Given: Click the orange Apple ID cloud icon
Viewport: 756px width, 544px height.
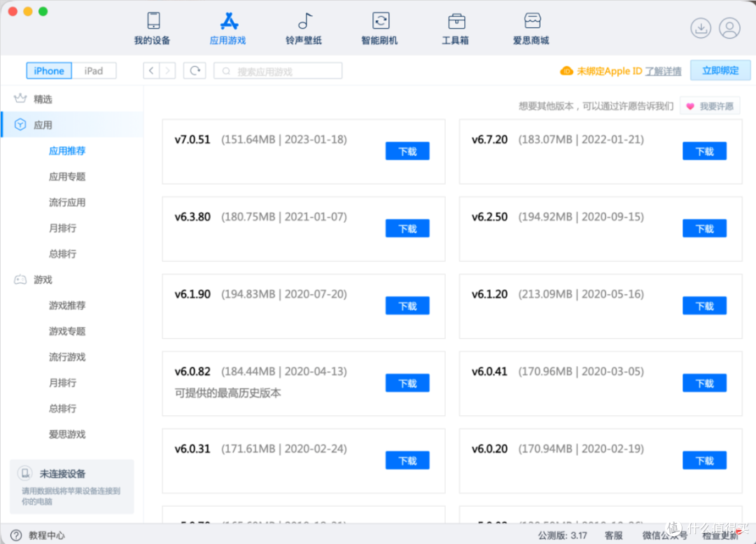Looking at the screenshot, I should (x=566, y=71).
